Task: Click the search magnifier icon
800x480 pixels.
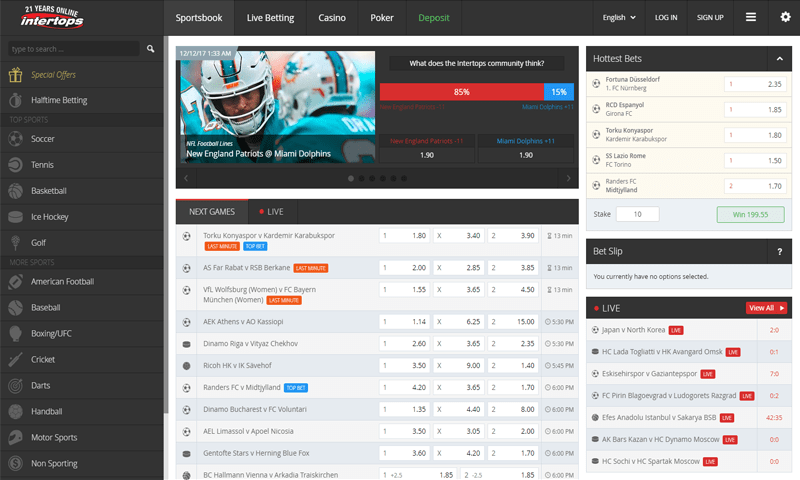Action: [151, 48]
